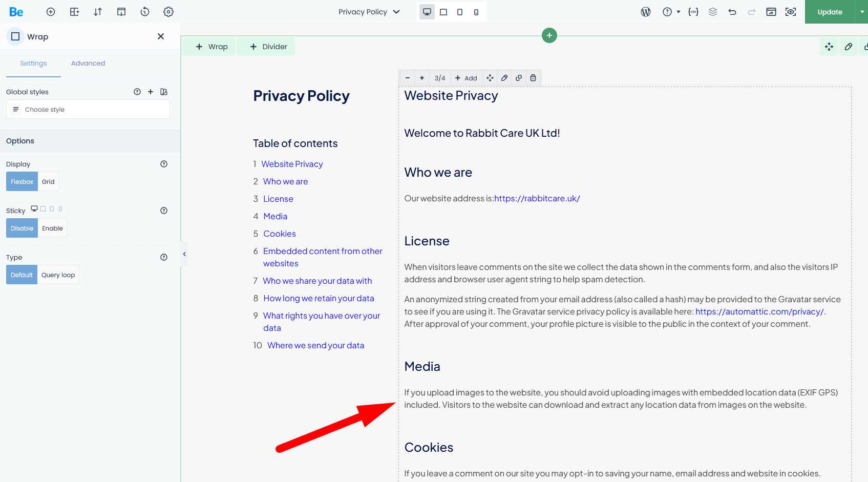
Task: Open the Privacy Policy page dropdown
Action: coord(369,12)
